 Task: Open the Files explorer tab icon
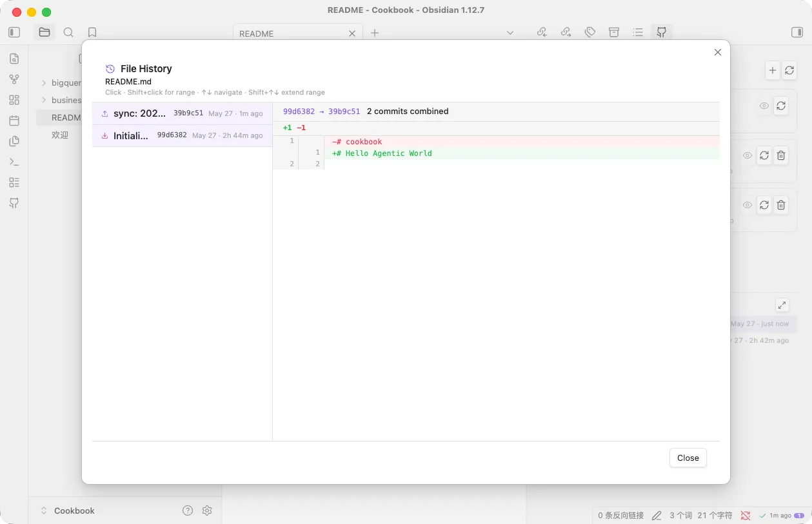point(45,32)
